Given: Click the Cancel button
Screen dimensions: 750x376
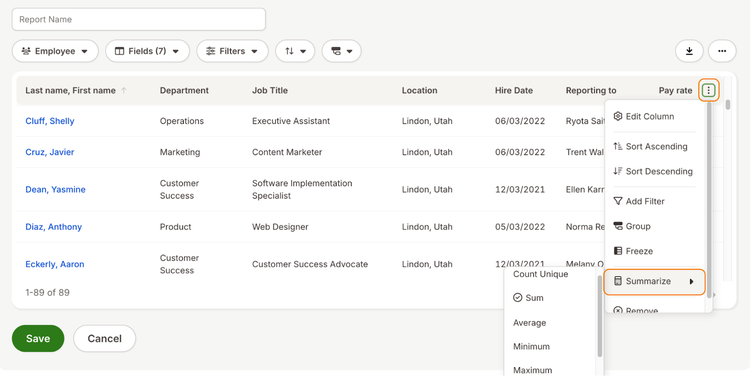Looking at the screenshot, I should tap(104, 339).
